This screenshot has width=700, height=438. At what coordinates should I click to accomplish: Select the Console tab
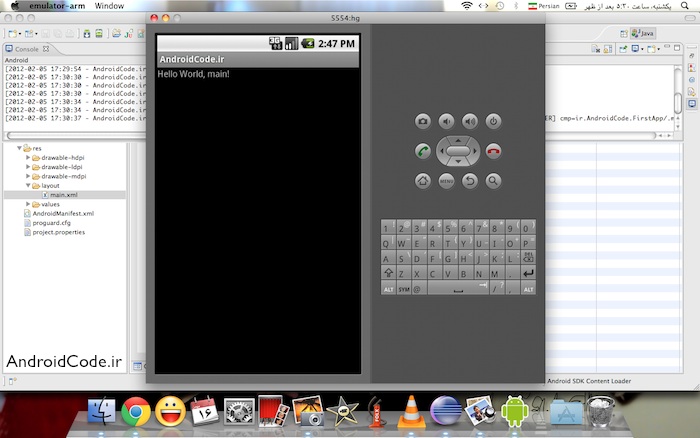26,49
